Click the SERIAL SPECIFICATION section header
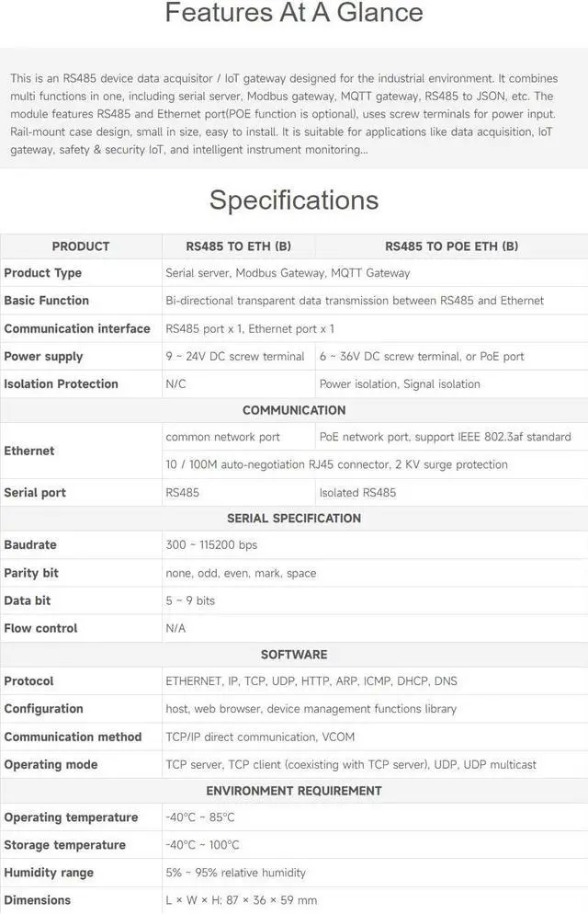This screenshot has height=914, width=588. pos(294,519)
